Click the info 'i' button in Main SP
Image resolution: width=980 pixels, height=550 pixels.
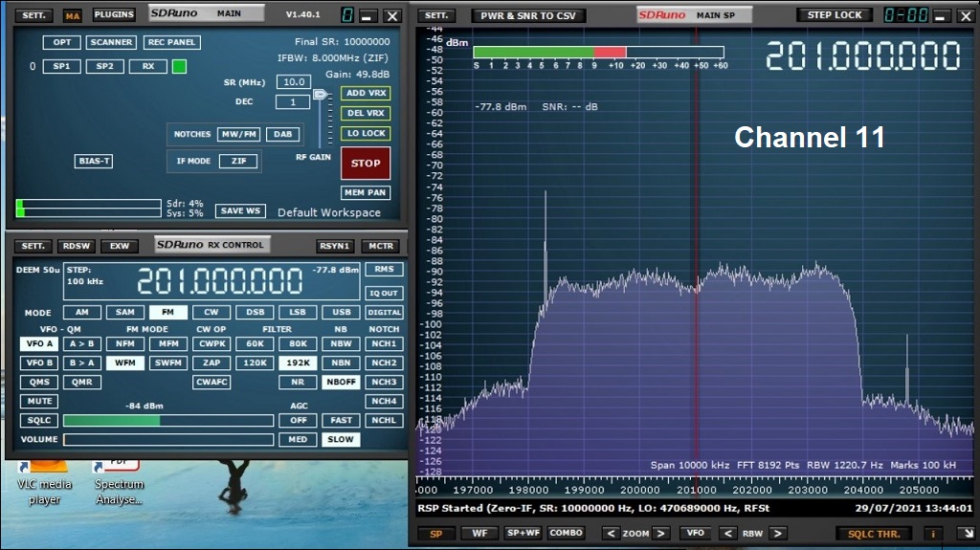coord(933,534)
